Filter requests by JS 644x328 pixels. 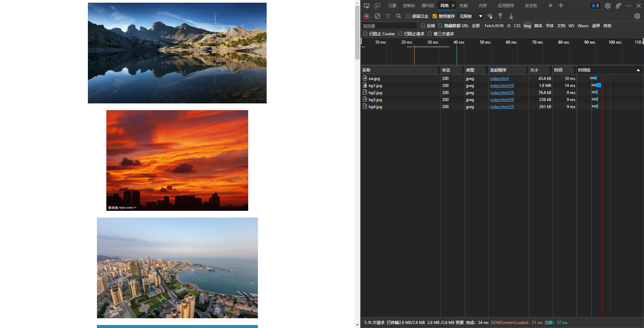(508, 26)
